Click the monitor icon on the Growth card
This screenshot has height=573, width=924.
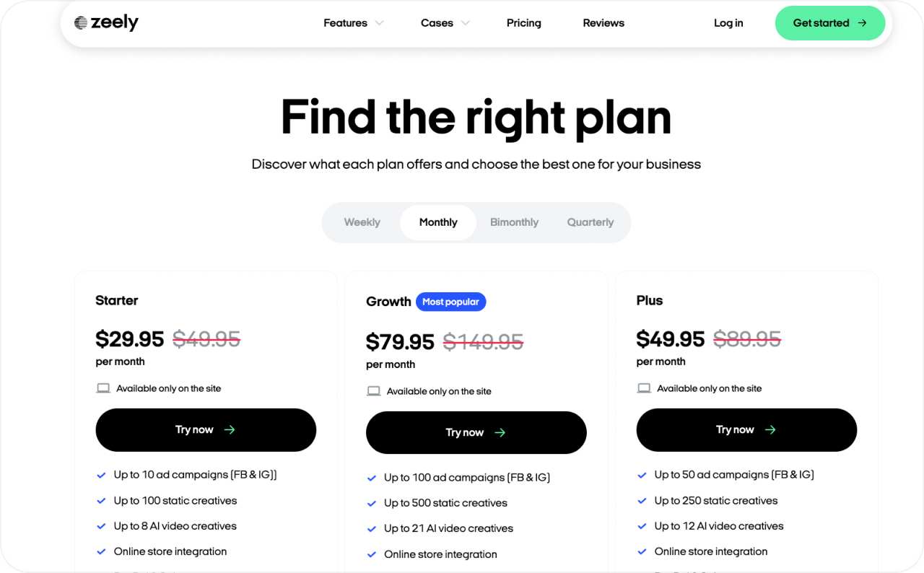click(x=373, y=390)
